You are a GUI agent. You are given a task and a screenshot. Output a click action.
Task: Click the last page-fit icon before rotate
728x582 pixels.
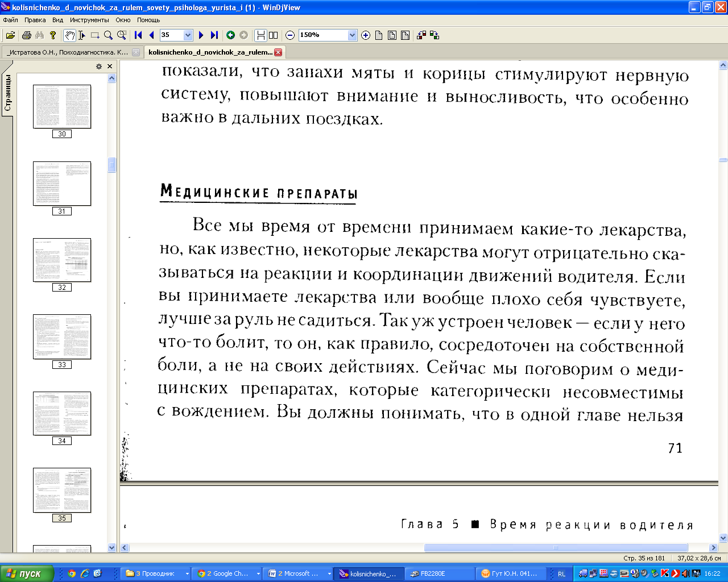pyautogui.click(x=405, y=35)
